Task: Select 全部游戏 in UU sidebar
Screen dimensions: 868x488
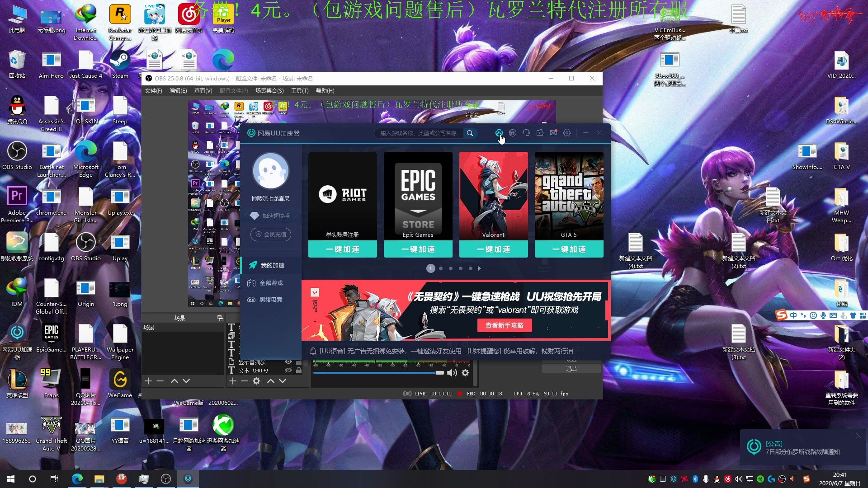Action: coord(271,283)
